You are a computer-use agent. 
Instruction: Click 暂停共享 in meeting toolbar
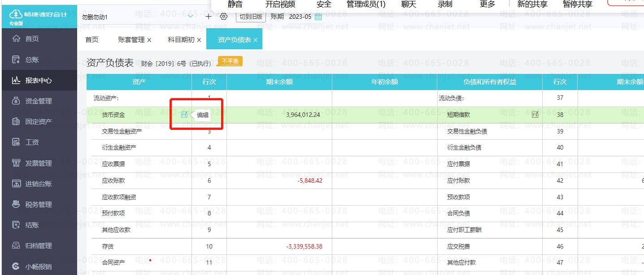(x=578, y=4)
